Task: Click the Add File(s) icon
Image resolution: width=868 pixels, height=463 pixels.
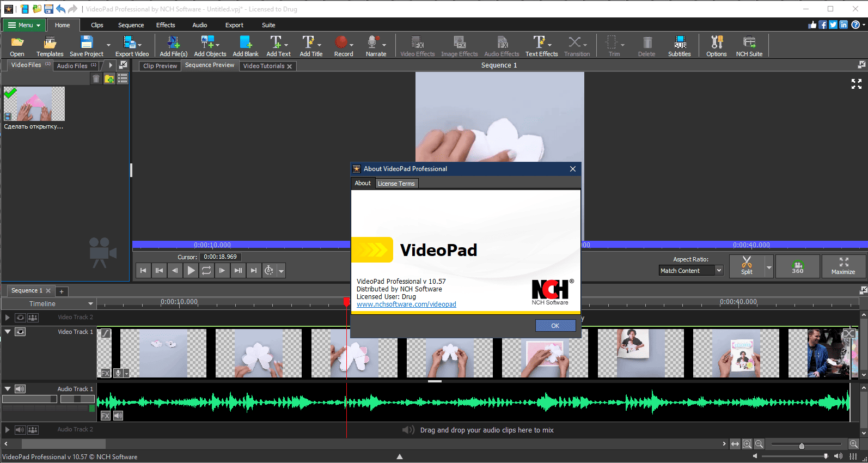Action: pos(173,46)
